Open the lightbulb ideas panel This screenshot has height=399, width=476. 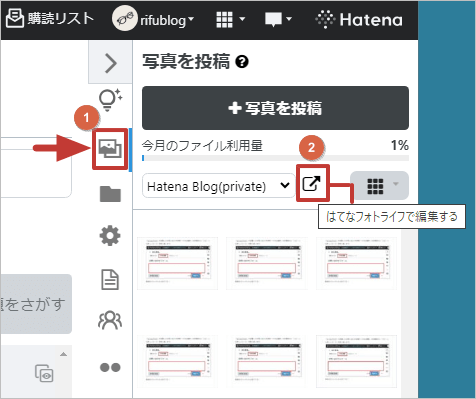pyautogui.click(x=110, y=100)
